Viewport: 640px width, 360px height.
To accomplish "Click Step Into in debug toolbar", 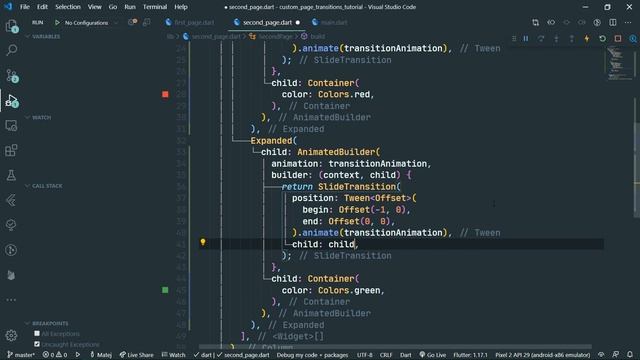I will coord(556,38).
